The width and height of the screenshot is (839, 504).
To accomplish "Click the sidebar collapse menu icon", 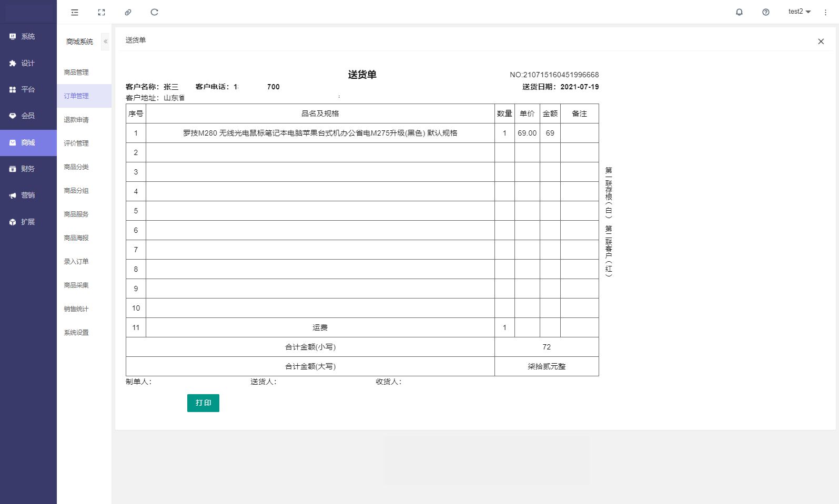I will [75, 12].
